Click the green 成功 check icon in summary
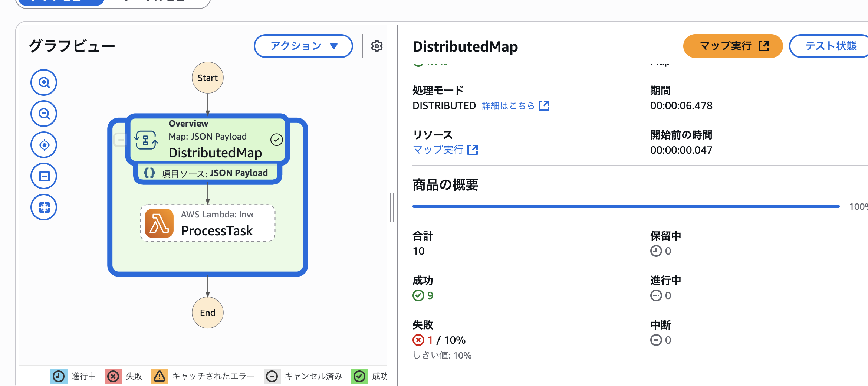 [418, 295]
